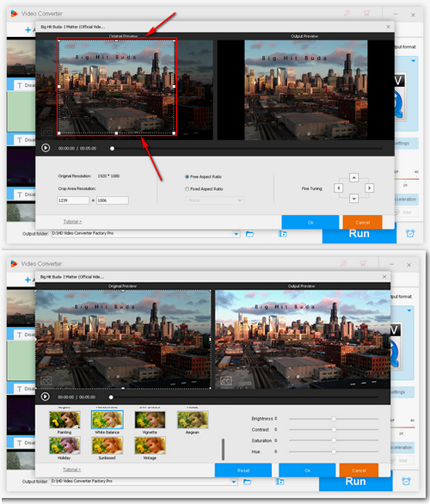This screenshot has height=504, width=430.
Task: Click the Brightness slider handle
Action: (x=334, y=419)
